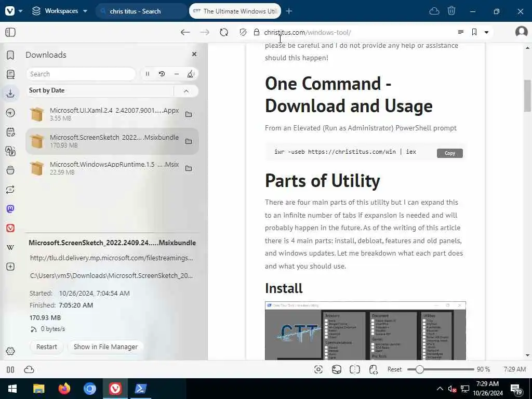The image size is (532, 399).
Task: Reset the page zoom level
Action: coord(394,369)
